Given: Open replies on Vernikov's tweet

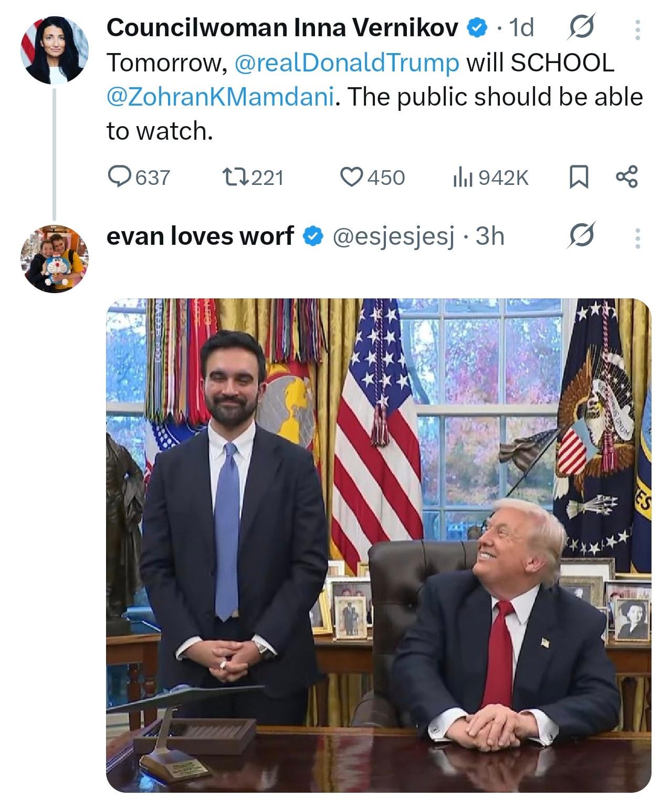Looking at the screenshot, I should [x=139, y=178].
